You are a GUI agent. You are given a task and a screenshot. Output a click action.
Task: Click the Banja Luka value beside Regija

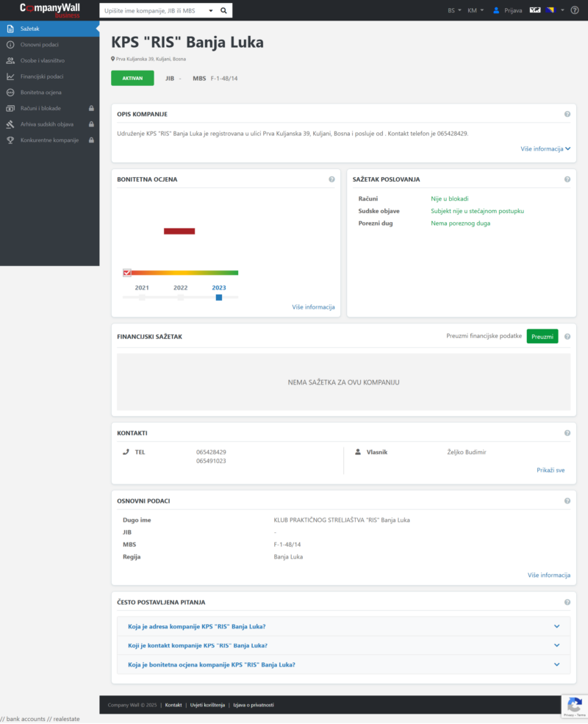tap(288, 557)
